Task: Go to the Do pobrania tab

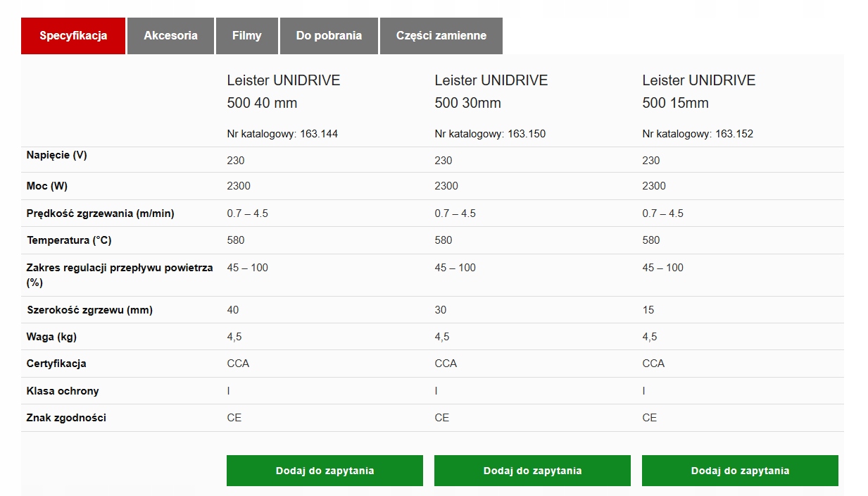Action: (x=329, y=36)
